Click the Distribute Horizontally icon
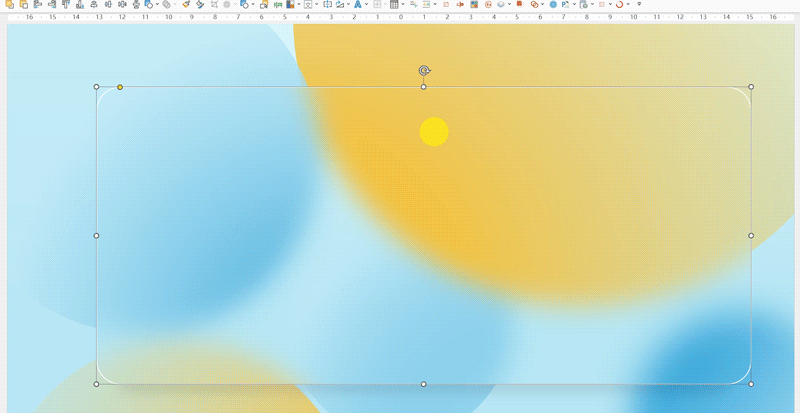The height and width of the screenshot is (413, 800). pos(108,4)
